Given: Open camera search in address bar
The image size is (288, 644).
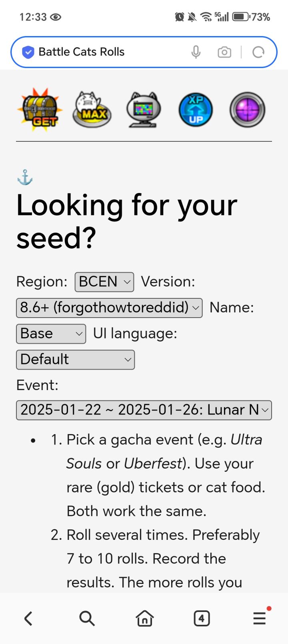Looking at the screenshot, I should [x=224, y=52].
